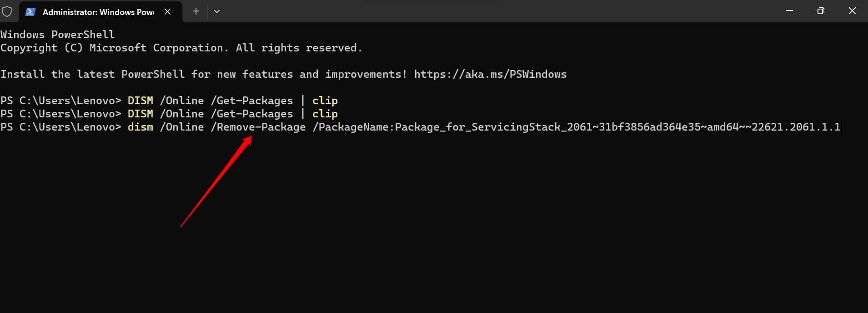Viewport: 868px width, 313px height.
Task: Click the /Remove-Package argument pointed by the arrow
Action: 258,127
